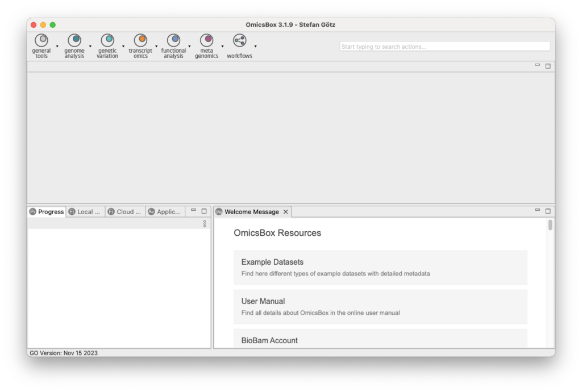Expand the functional analysis dropdown arrow
582x392 pixels.
click(x=189, y=47)
